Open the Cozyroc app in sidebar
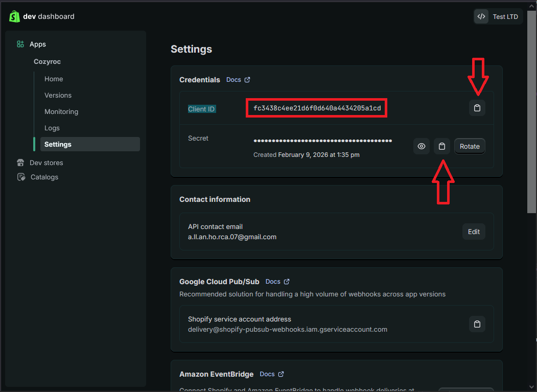The height and width of the screenshot is (392, 537). pos(47,61)
